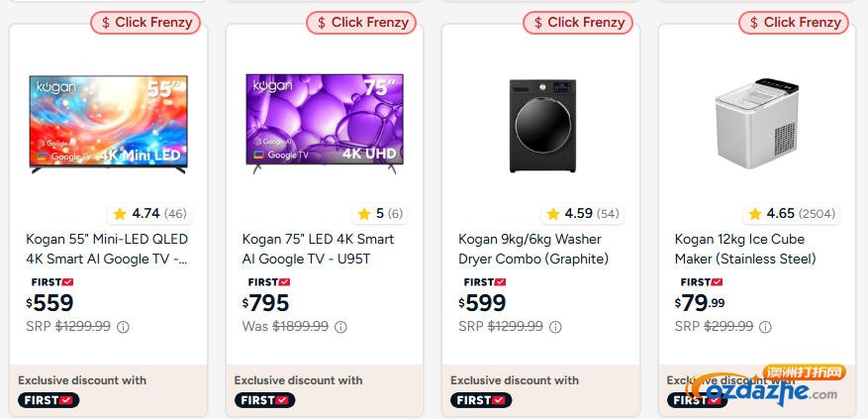This screenshot has width=868, height=419.
Task: Click the FIRST badge in the Washer Dryer discount banner
Action: tap(481, 400)
